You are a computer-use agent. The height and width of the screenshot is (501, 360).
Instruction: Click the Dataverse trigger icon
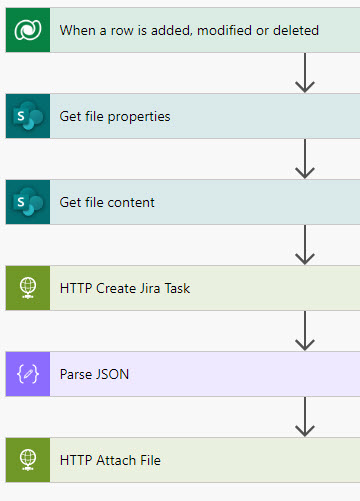[x=28, y=30]
